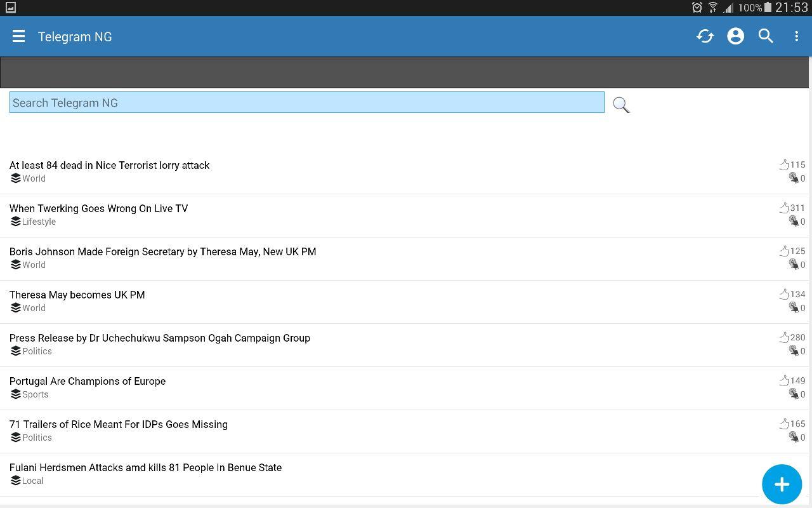Screen dimensions: 812x508
Task: Focus the Search Telegram NG field
Action: [x=307, y=102]
